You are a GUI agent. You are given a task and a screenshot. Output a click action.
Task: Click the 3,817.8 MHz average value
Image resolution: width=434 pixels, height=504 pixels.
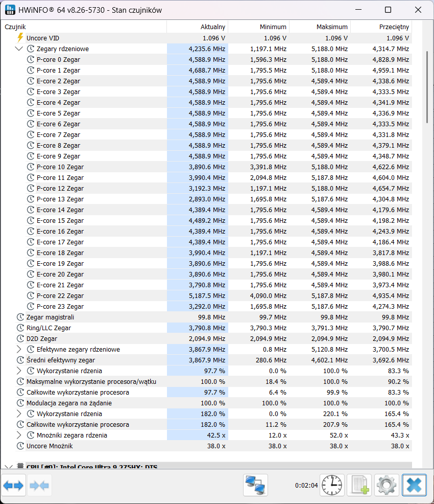tap(391, 253)
